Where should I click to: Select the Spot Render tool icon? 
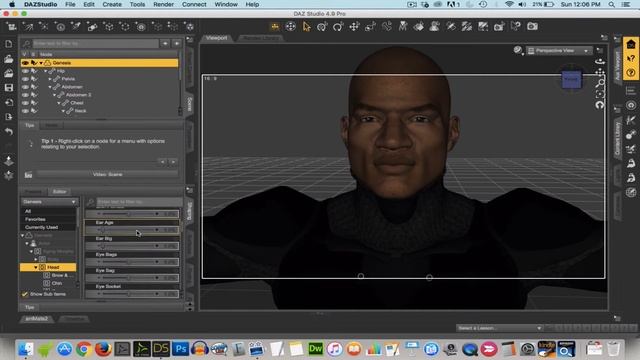(499, 27)
